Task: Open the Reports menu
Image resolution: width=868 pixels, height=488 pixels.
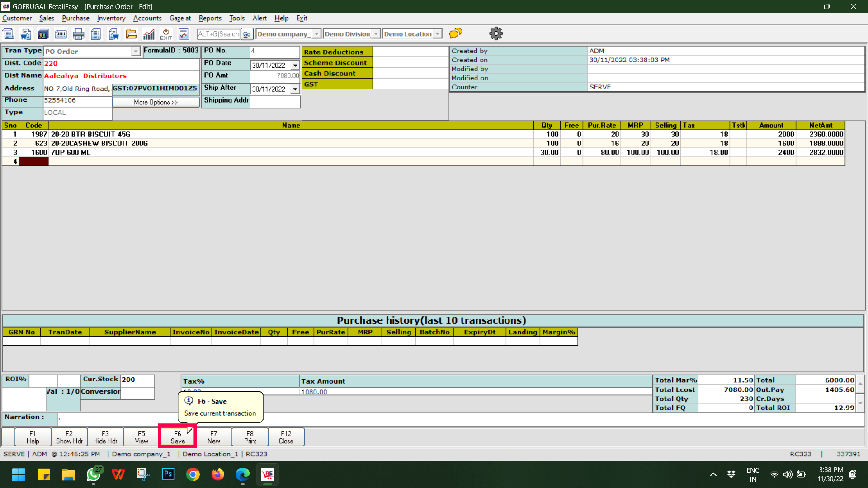Action: (210, 18)
